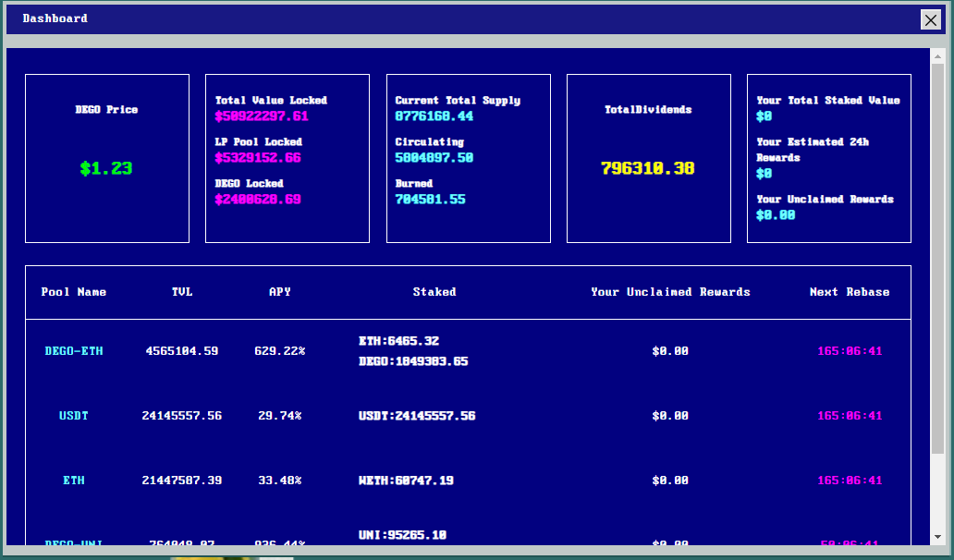Click ETH APY 33.48%
The height and width of the screenshot is (560, 954).
pos(280,481)
